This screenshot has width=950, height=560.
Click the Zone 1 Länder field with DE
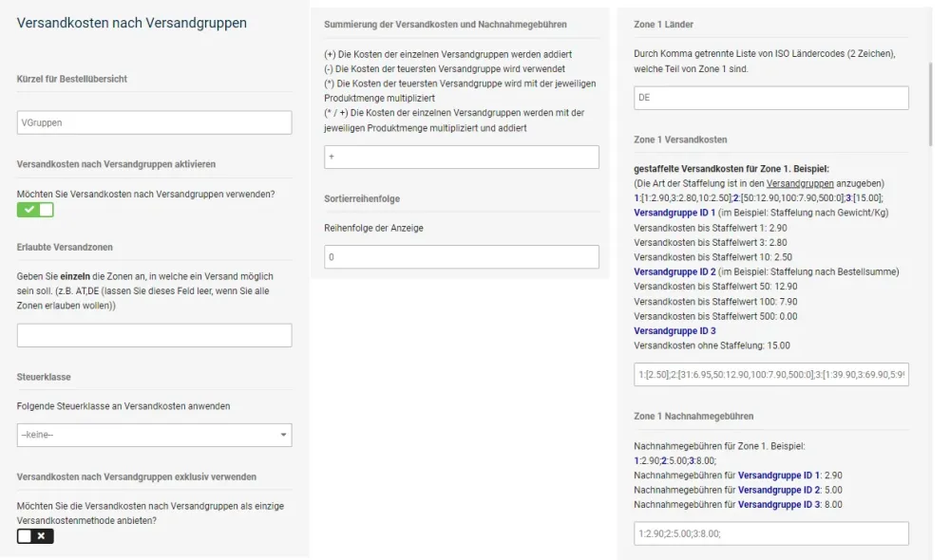coord(770,98)
